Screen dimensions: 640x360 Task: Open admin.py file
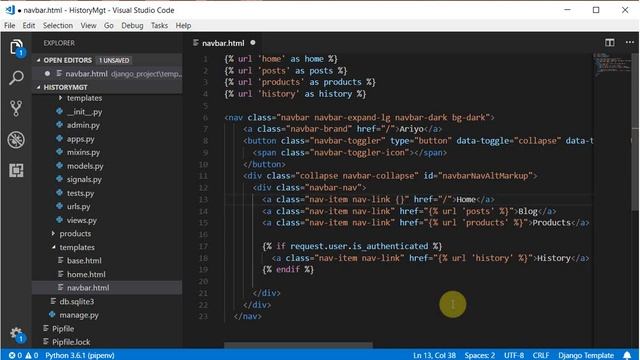pos(83,125)
